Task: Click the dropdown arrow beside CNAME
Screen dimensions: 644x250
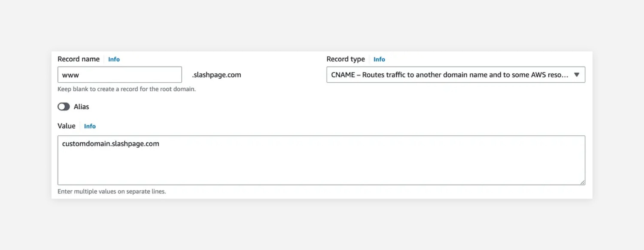Action: pyautogui.click(x=577, y=75)
